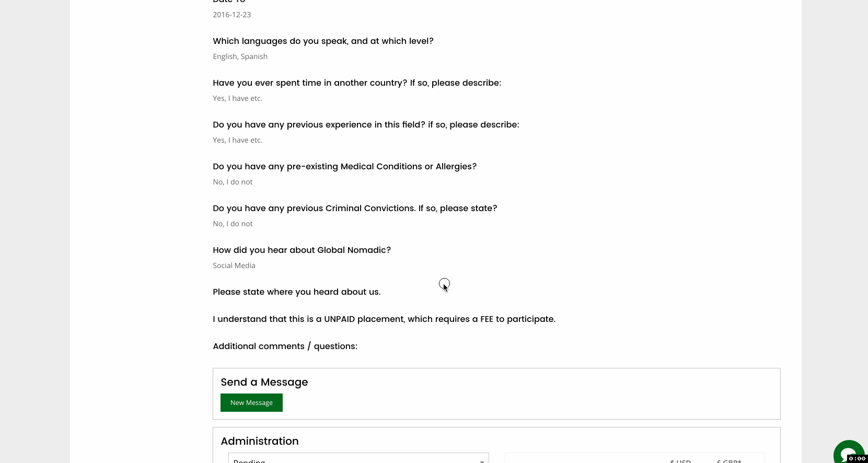Click the Medical Conditions or Allergies question
The height and width of the screenshot is (463, 868).
[344, 166]
